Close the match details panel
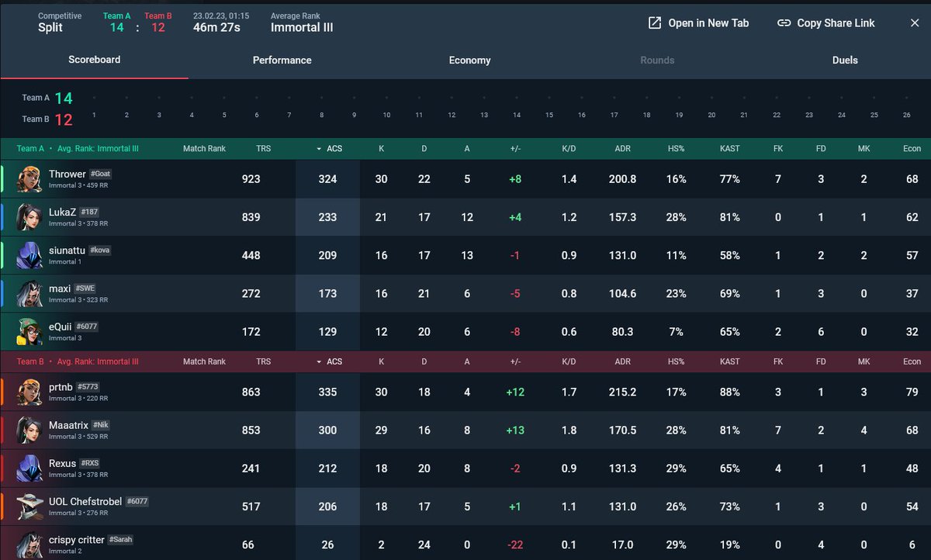Screen dimensions: 931x560 pyautogui.click(x=915, y=23)
